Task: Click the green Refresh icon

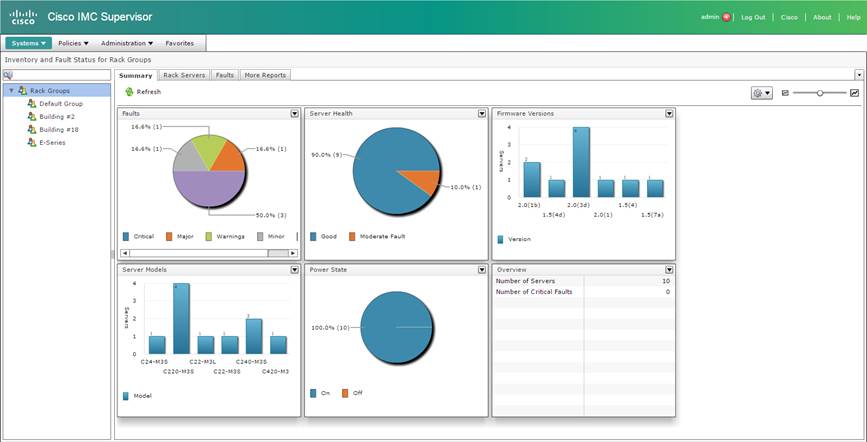Action: pos(129,92)
